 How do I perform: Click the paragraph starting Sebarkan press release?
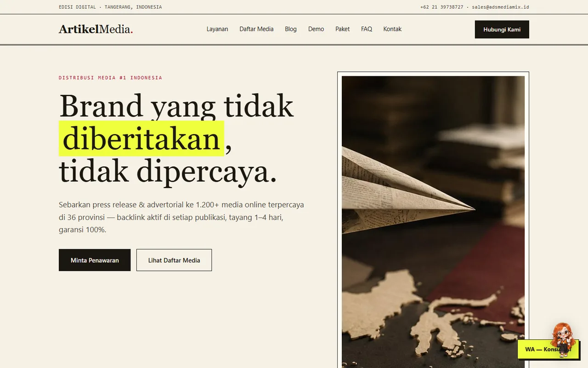(181, 217)
